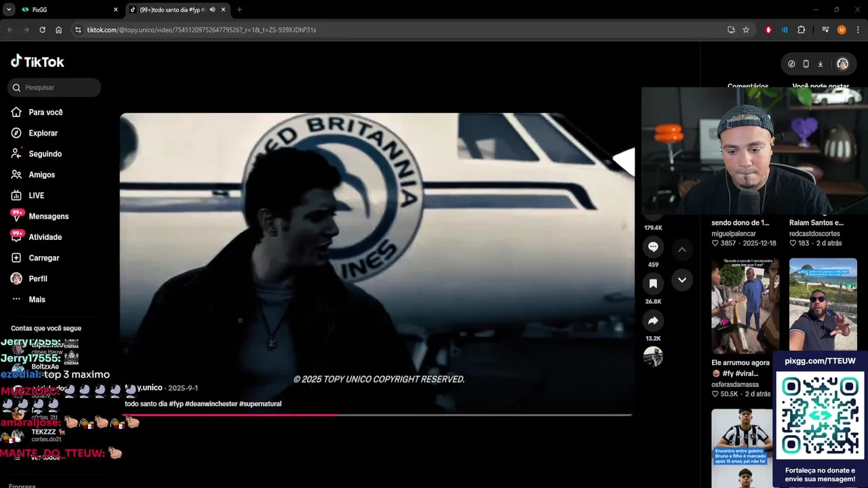View site information next to the URL

pyautogui.click(x=78, y=30)
